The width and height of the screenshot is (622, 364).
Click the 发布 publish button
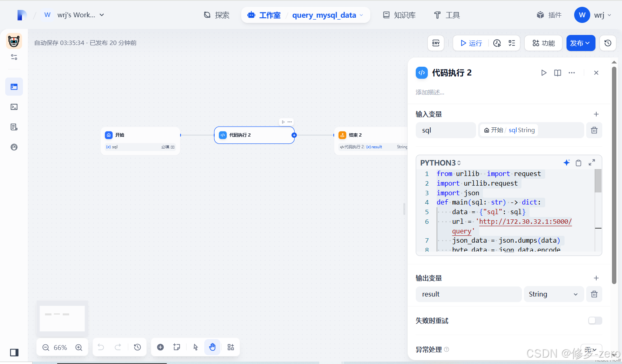581,43
